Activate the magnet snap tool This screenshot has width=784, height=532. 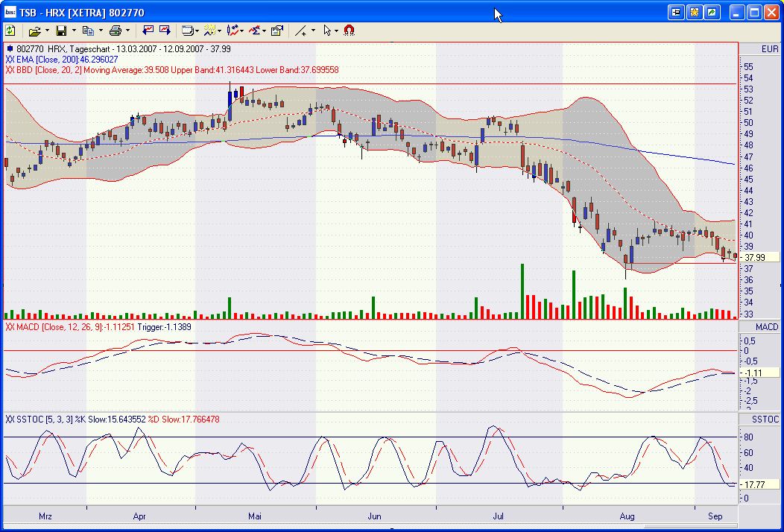coord(348,31)
